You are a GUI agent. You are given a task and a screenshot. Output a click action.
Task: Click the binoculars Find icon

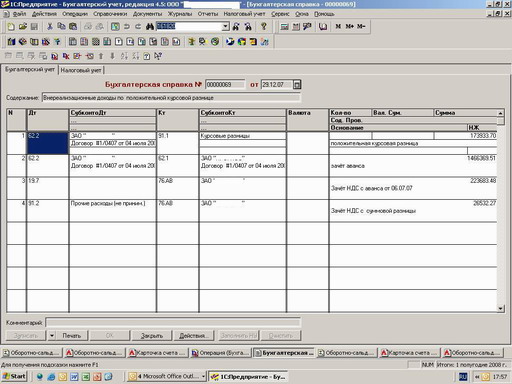(x=150, y=26)
